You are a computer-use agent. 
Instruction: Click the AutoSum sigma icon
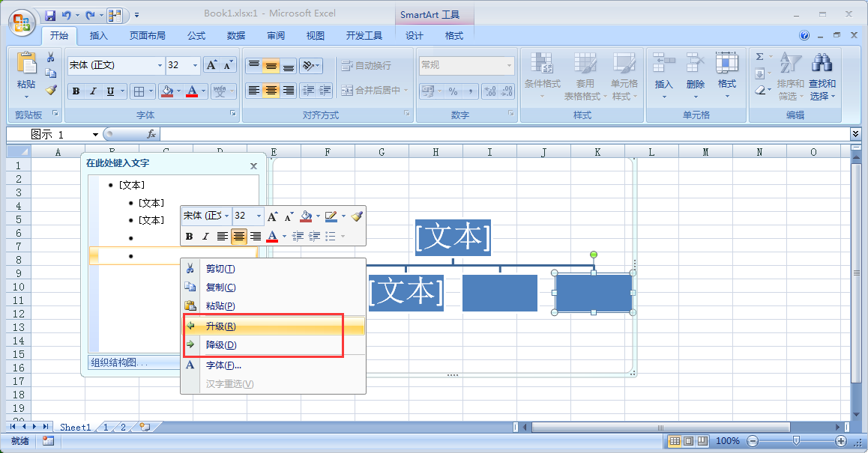pos(760,56)
